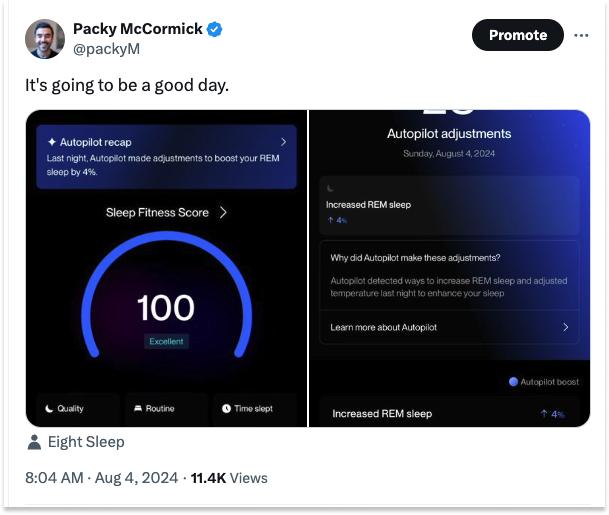
Task: Expand the Autopilot recap chevron
Action: [284, 142]
